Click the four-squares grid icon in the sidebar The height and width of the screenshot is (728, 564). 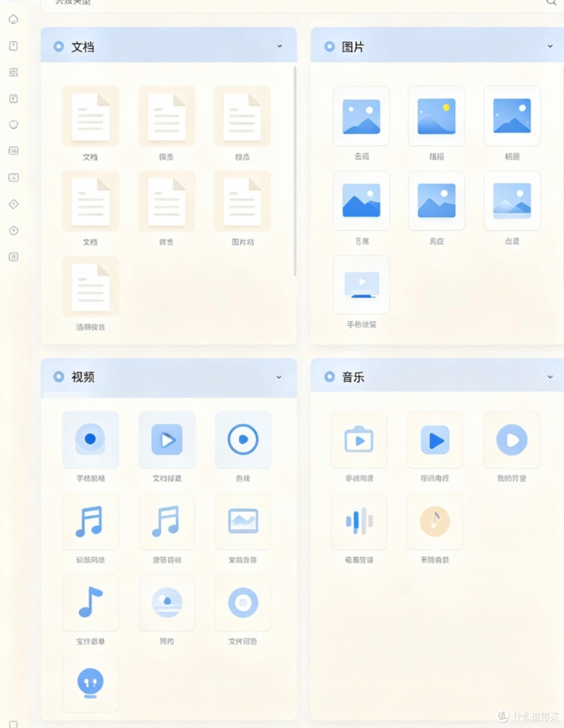click(14, 72)
